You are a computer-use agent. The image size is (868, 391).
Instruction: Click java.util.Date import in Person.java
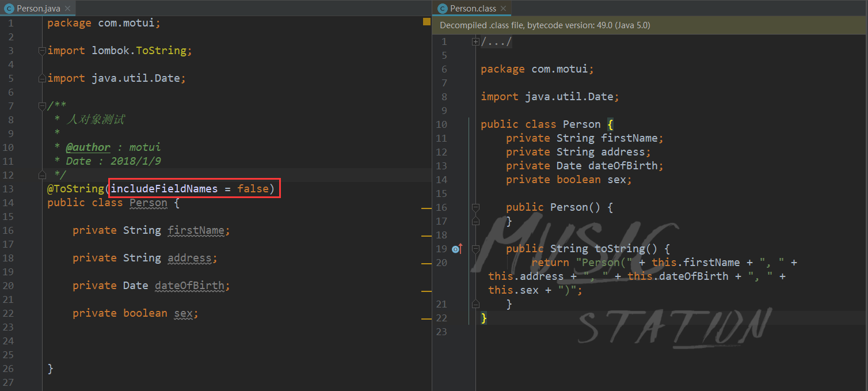coord(136,78)
